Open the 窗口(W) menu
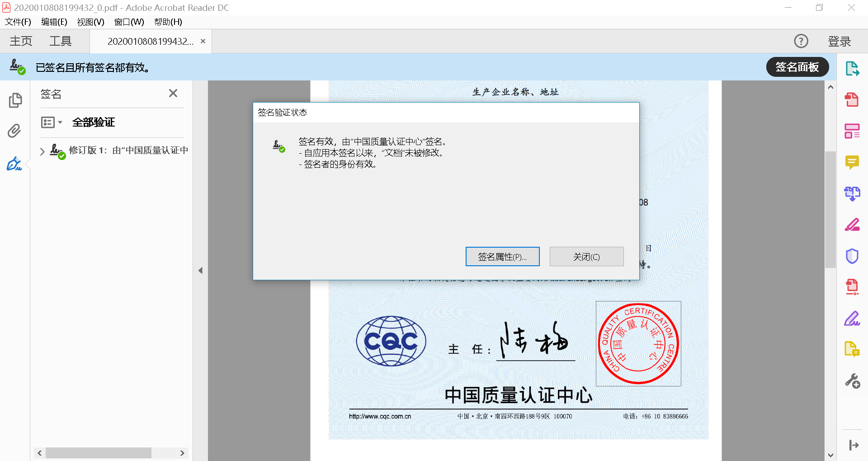This screenshot has width=868, height=461. coord(129,22)
